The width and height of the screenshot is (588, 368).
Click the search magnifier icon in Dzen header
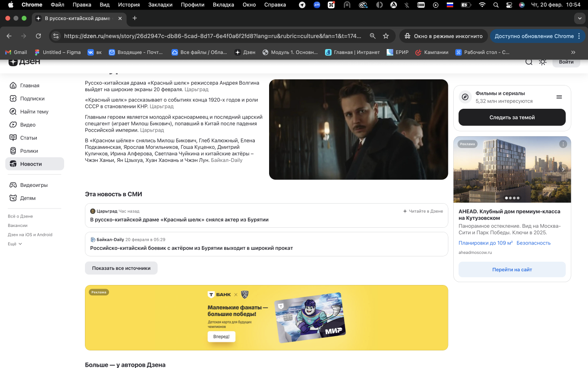click(x=529, y=62)
